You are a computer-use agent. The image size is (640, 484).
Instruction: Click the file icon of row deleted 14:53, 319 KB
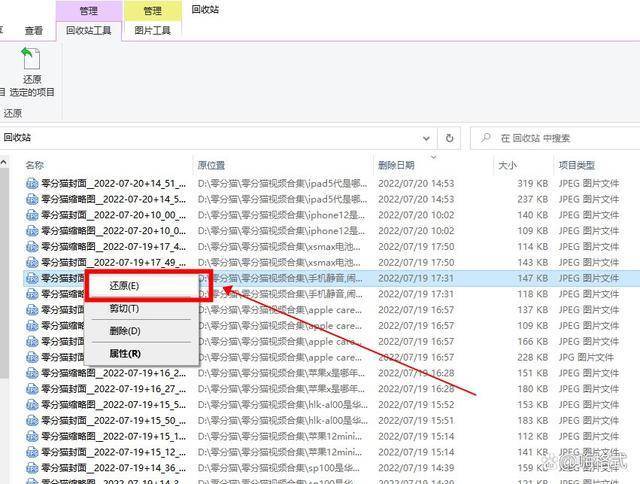click(32, 184)
